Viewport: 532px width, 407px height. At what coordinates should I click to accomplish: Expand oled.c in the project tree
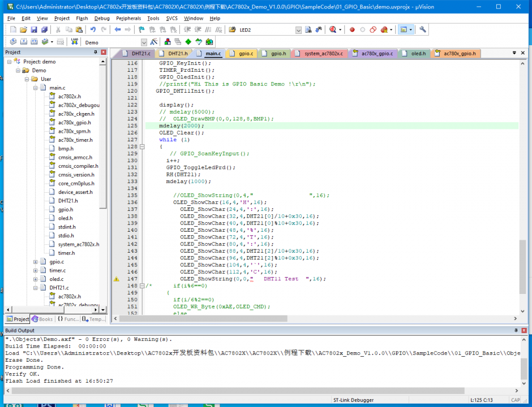coord(35,279)
